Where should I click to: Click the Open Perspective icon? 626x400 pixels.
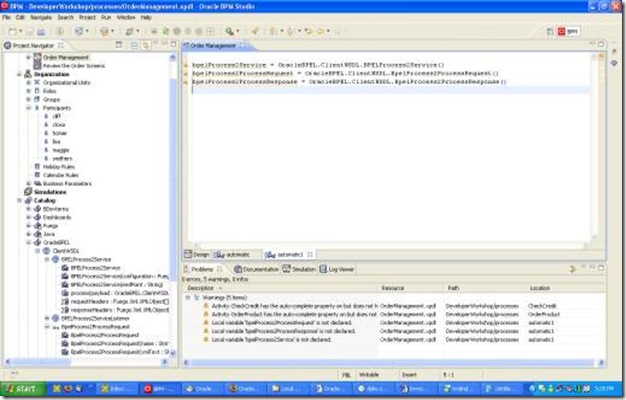click(550, 31)
